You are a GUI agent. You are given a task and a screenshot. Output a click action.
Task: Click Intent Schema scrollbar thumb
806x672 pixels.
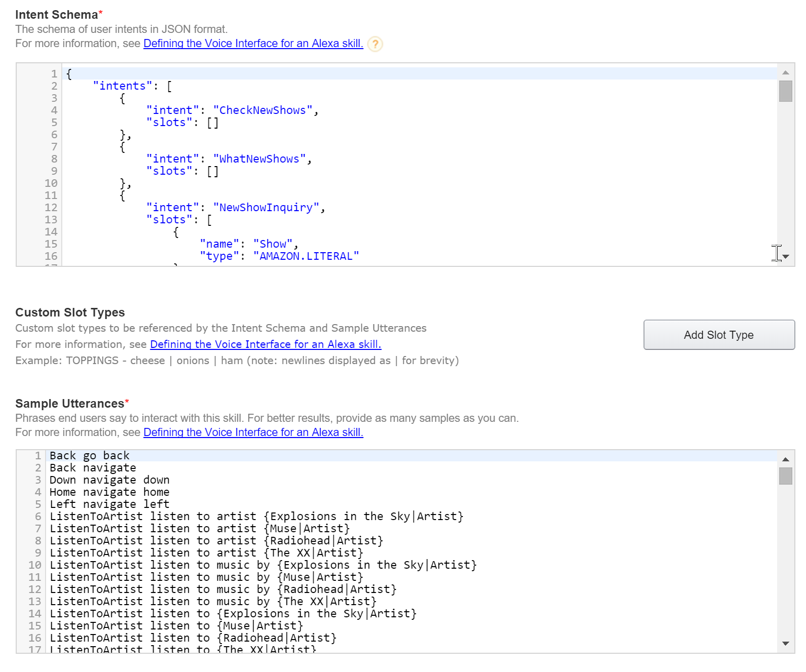pyautogui.click(x=785, y=92)
